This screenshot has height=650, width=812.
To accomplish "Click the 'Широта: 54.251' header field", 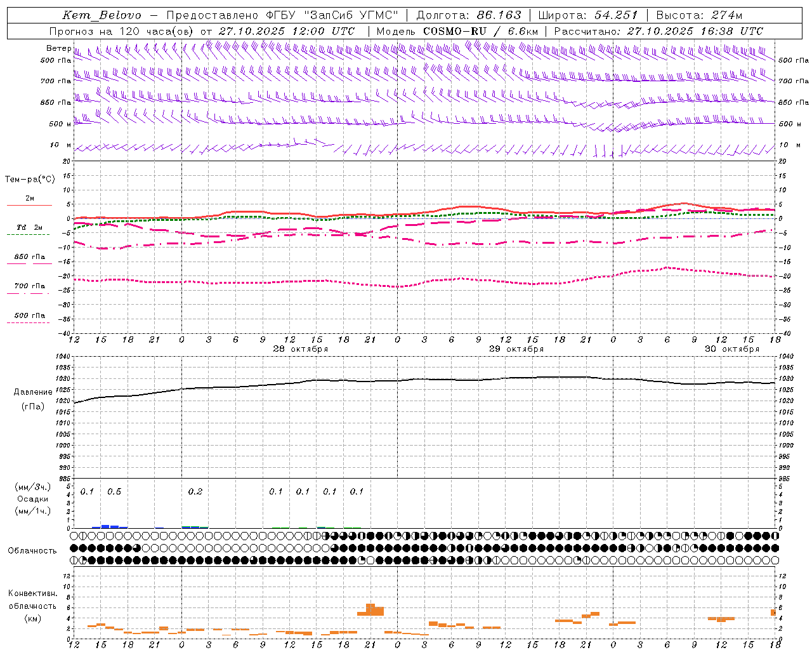I will point(588,15).
